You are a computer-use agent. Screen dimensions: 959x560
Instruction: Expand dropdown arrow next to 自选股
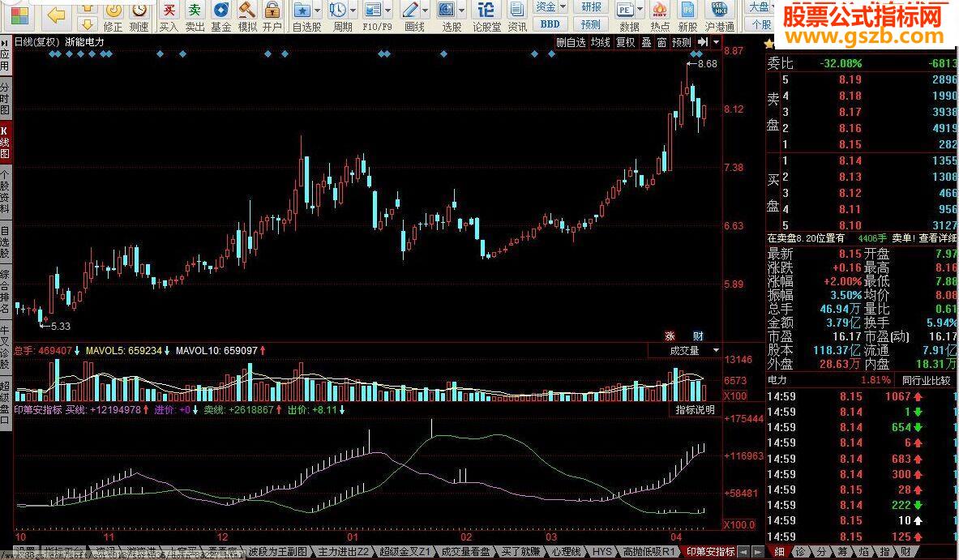(318, 10)
